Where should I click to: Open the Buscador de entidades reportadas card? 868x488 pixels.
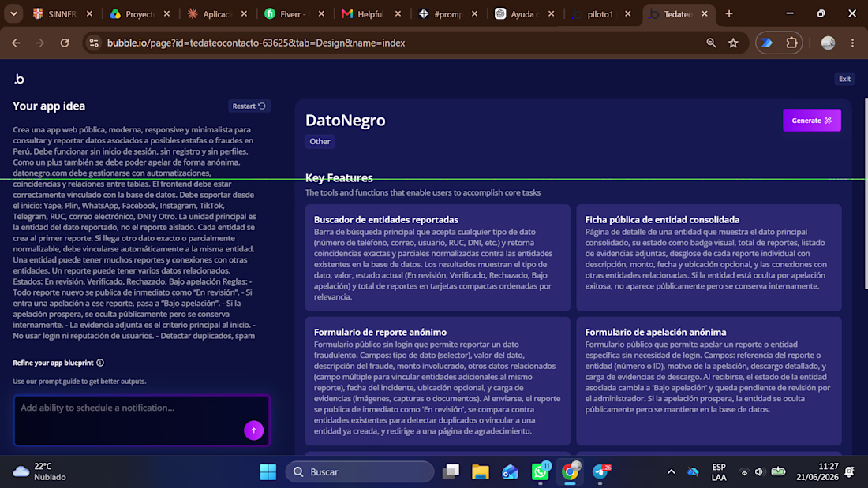click(x=437, y=258)
